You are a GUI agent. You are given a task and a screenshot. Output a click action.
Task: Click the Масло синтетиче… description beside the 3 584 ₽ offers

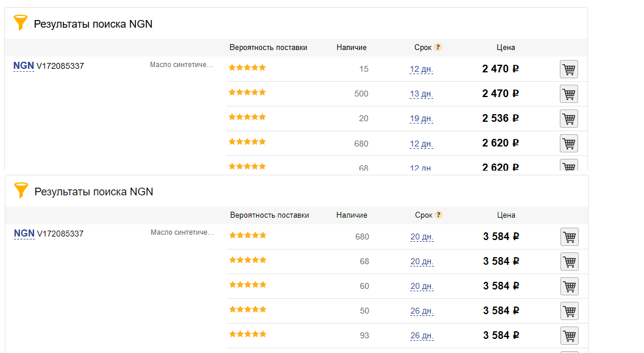click(x=182, y=232)
